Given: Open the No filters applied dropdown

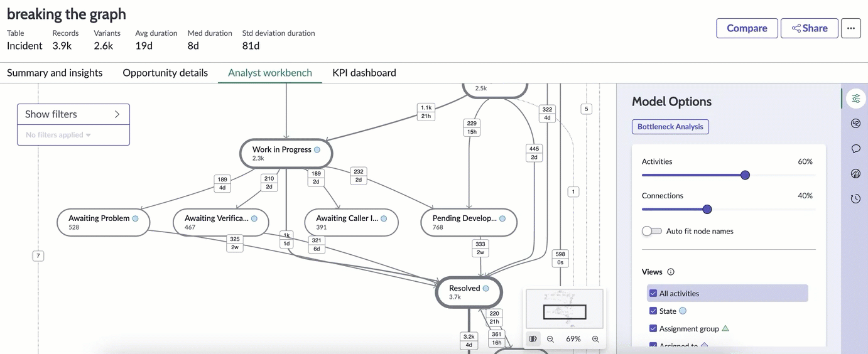Looking at the screenshot, I should [58, 135].
